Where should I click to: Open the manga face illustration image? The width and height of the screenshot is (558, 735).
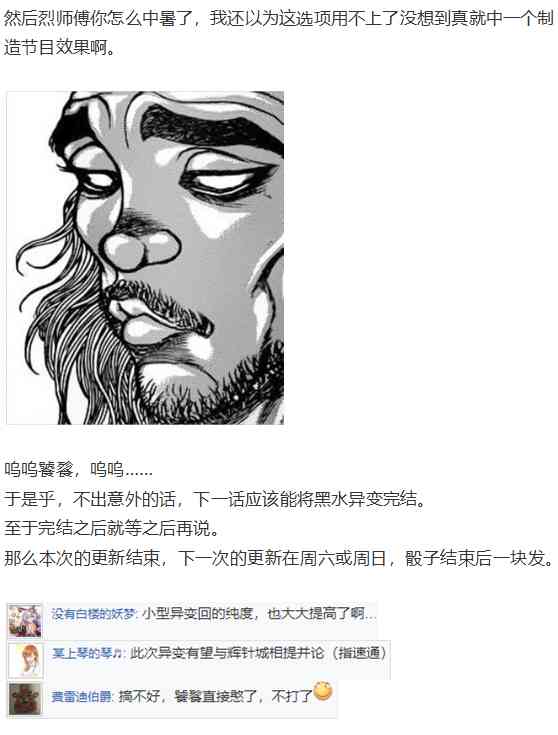tap(145, 258)
